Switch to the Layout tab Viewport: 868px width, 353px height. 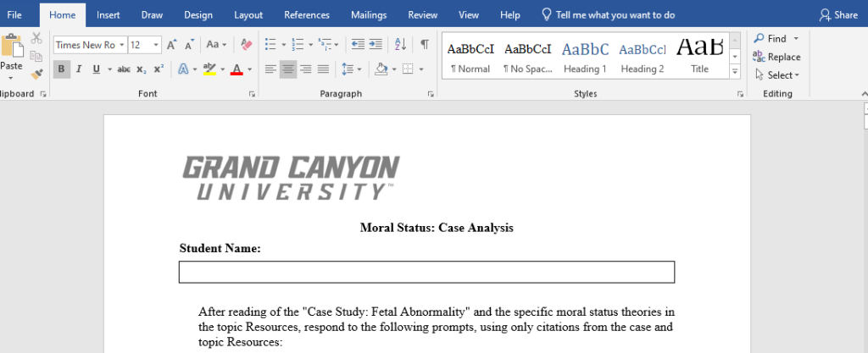point(248,15)
